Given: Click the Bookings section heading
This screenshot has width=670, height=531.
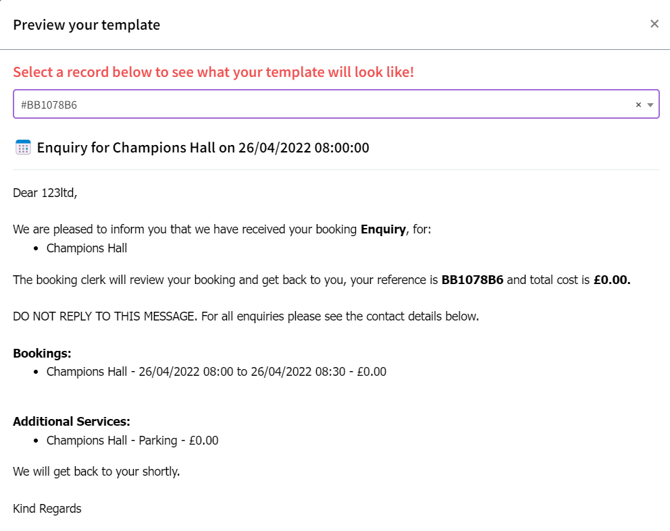Looking at the screenshot, I should click(x=42, y=354).
